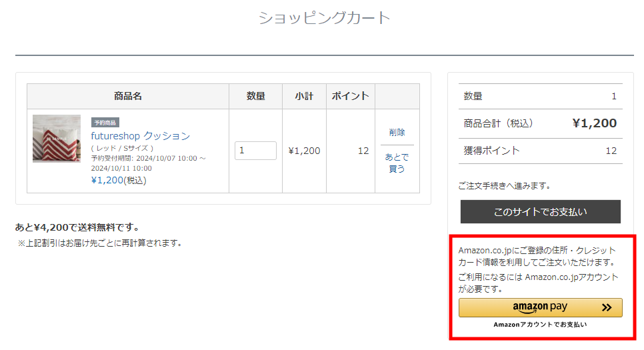
Task: Proceed with このサイトでお支払い button
Action: click(540, 211)
